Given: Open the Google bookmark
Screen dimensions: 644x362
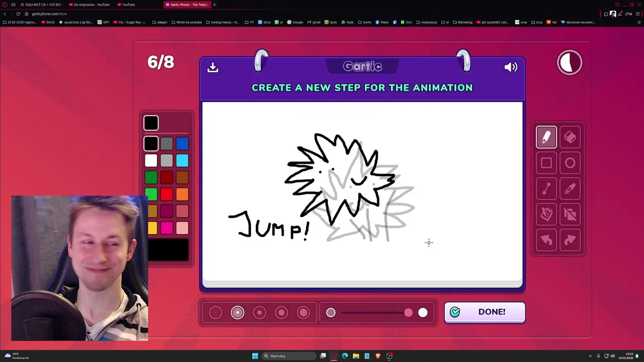Looking at the screenshot, I should 295,22.
